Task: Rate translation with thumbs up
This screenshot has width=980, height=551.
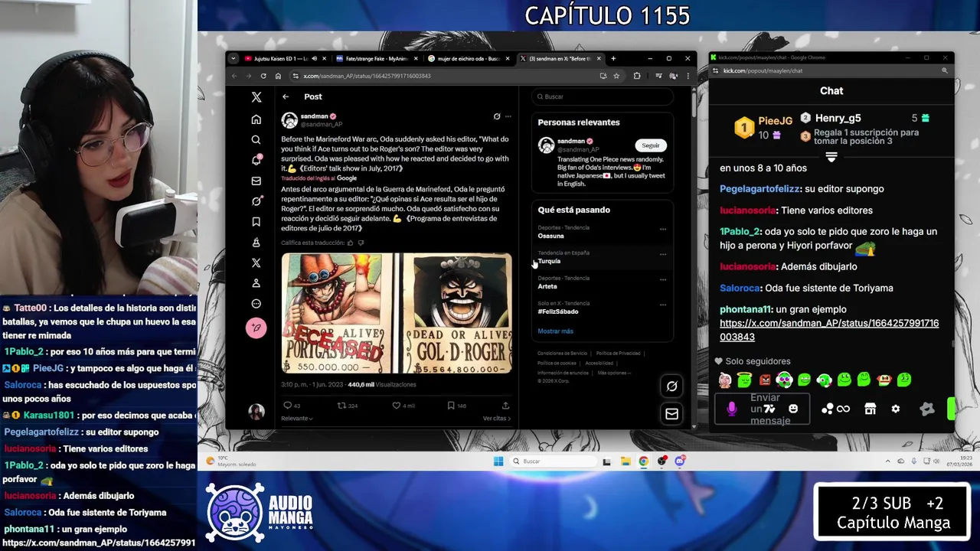Action: pyautogui.click(x=351, y=243)
